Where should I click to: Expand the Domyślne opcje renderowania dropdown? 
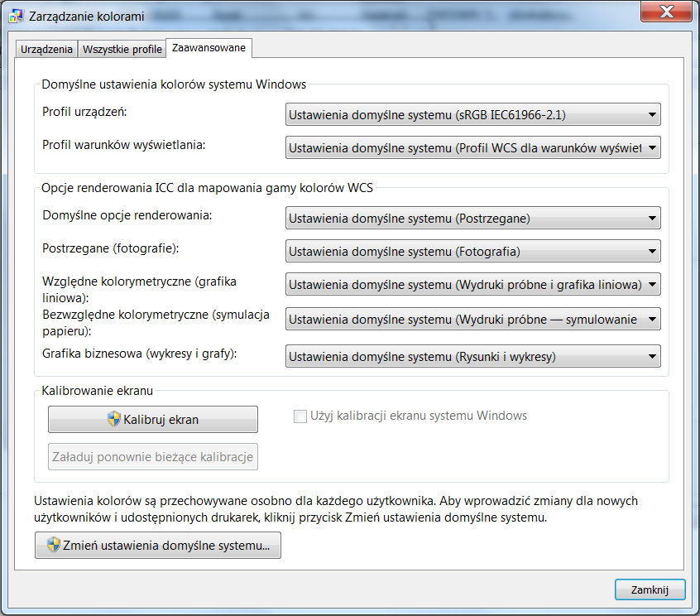pyautogui.click(x=472, y=219)
